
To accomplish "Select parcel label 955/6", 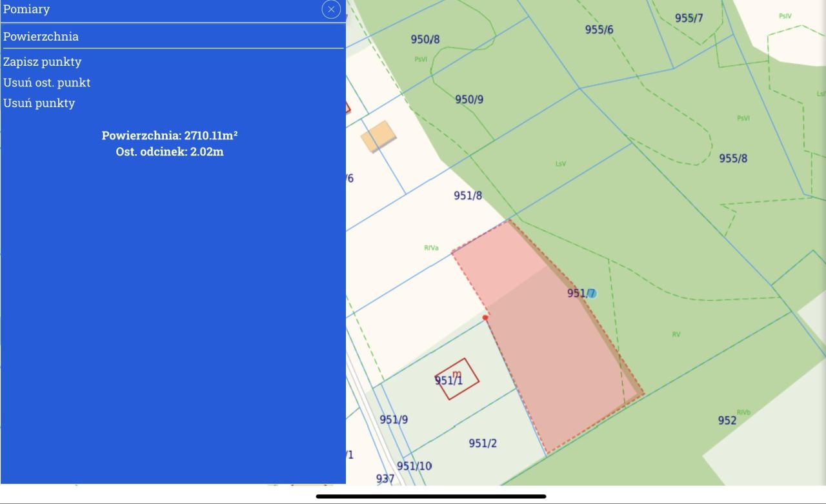I will pos(599,28).
